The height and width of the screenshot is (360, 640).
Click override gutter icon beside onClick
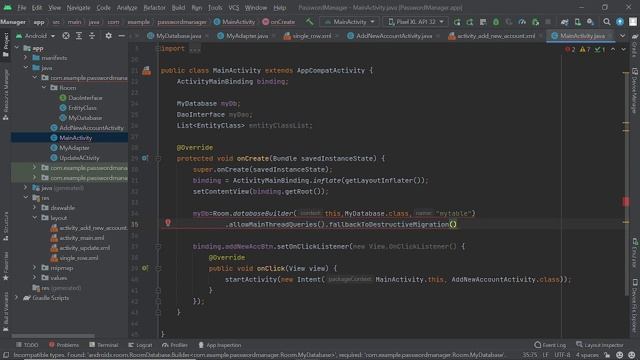tap(145, 268)
